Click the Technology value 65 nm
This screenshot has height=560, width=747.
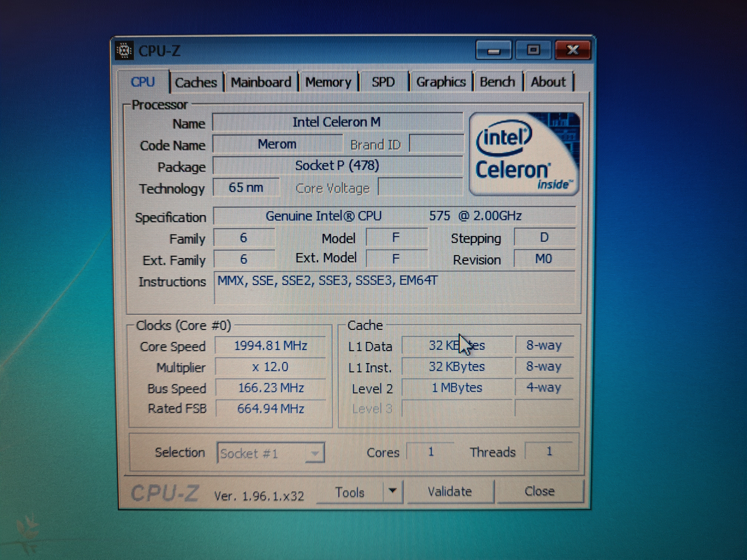[246, 187]
